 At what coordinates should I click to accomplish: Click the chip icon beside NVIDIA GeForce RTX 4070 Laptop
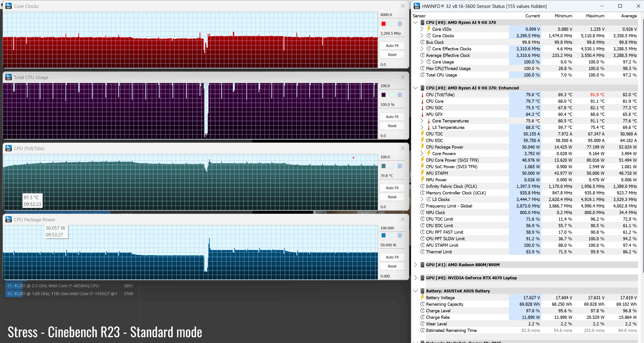(422, 278)
